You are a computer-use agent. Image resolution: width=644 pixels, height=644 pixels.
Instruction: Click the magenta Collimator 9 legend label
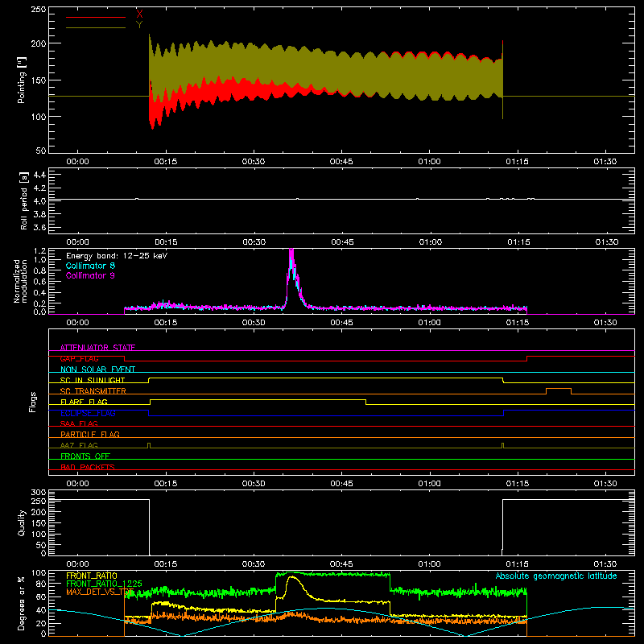[90, 275]
